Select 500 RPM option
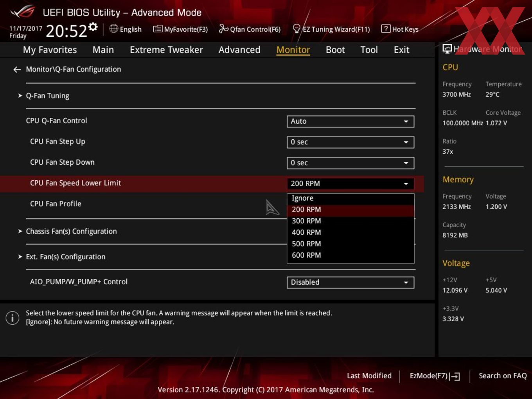 coord(350,244)
